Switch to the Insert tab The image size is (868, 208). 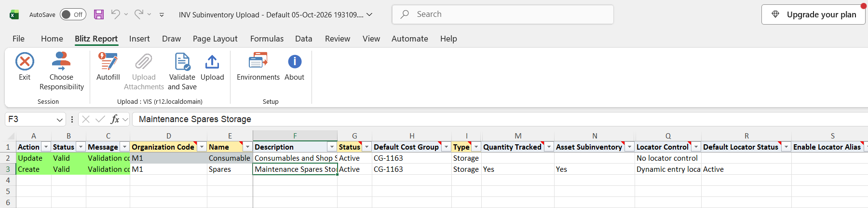click(x=139, y=39)
